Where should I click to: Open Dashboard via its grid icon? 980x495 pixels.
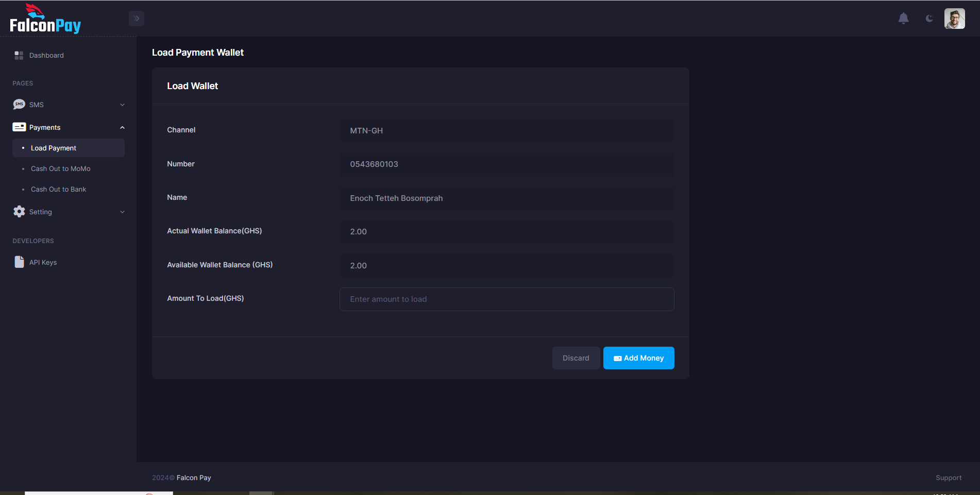click(x=19, y=55)
